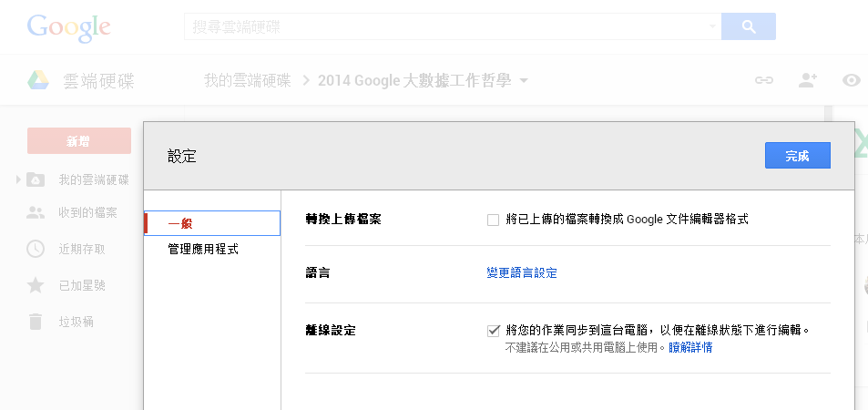The height and width of the screenshot is (410, 868).
Task: Click the trash can icon for 垃圾桶
Action: (36, 322)
